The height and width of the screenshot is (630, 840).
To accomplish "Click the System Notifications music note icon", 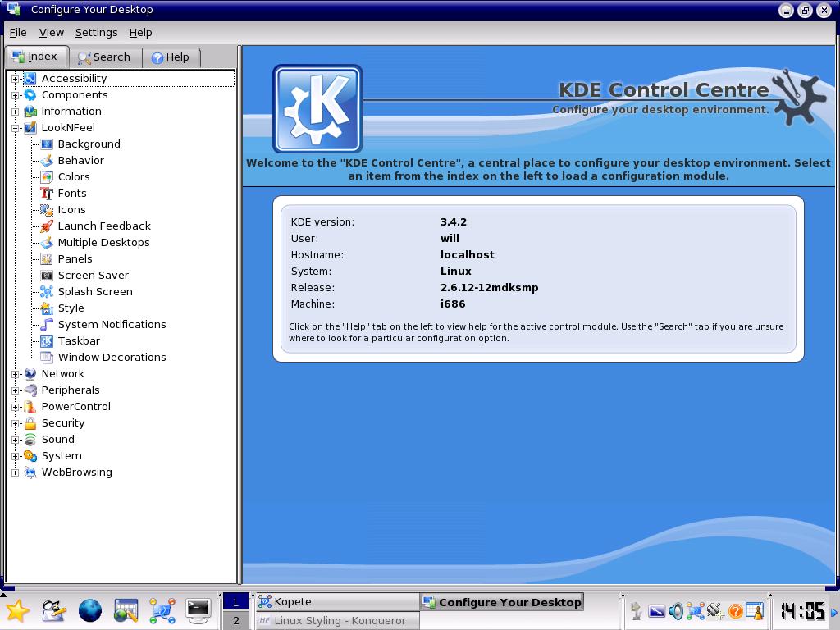I will [x=47, y=325].
